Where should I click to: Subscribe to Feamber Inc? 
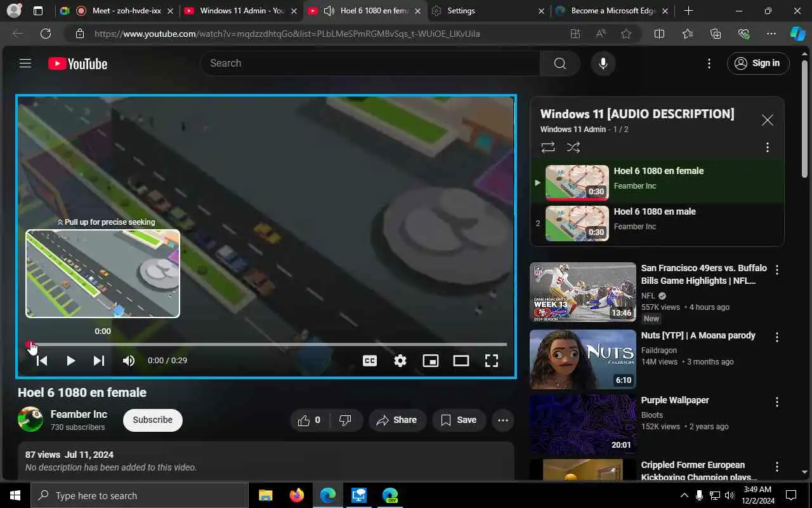(x=153, y=420)
